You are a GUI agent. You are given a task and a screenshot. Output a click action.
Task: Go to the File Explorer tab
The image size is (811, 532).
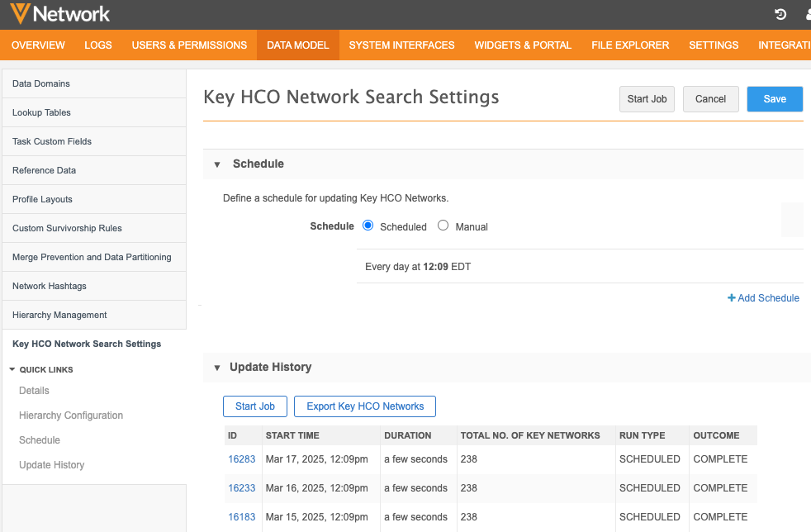[630, 45]
